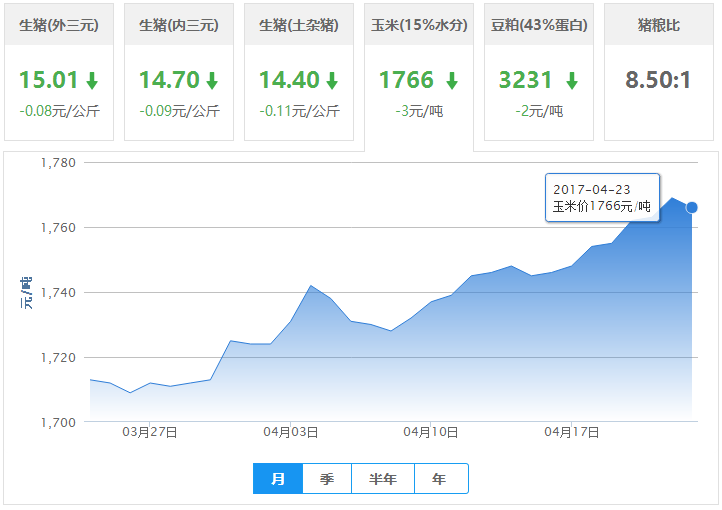This screenshot has width=722, height=510.
Task: Switch chart range to 月
Action: (x=278, y=479)
